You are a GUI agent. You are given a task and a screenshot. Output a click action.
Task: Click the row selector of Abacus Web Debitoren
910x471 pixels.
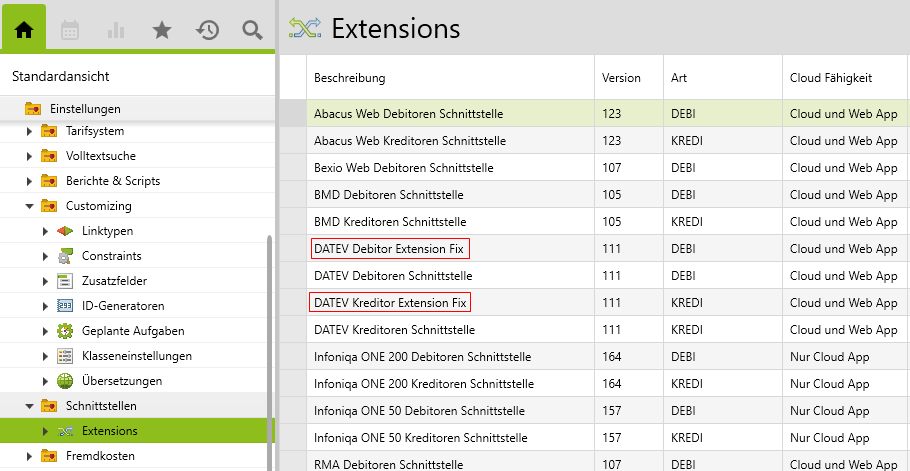[x=293, y=114]
